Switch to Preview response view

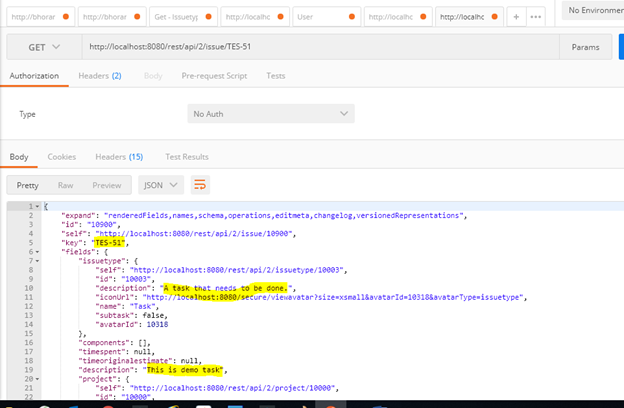[x=106, y=185]
